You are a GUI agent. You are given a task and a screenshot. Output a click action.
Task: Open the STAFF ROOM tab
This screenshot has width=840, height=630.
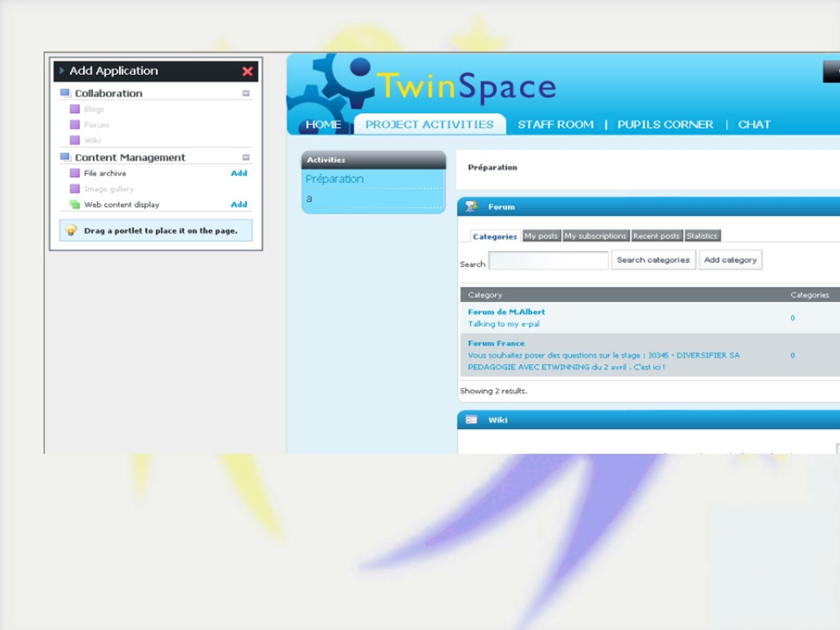click(556, 124)
